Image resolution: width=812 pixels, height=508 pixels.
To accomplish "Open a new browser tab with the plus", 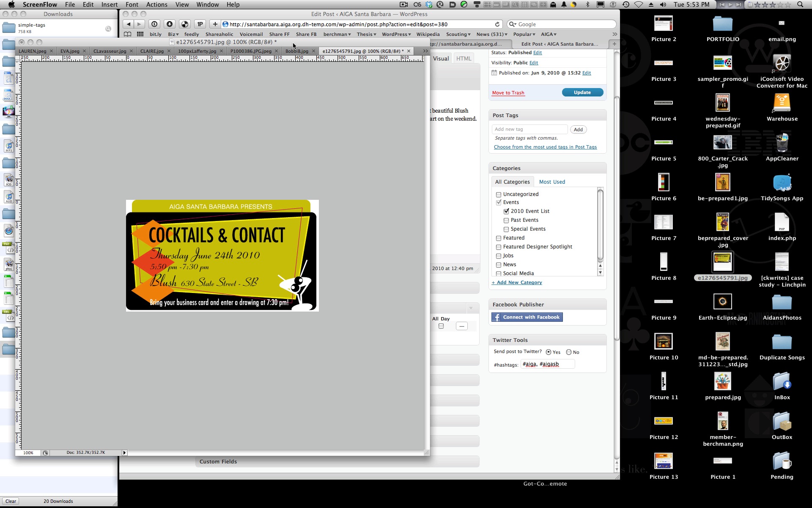I will point(614,44).
